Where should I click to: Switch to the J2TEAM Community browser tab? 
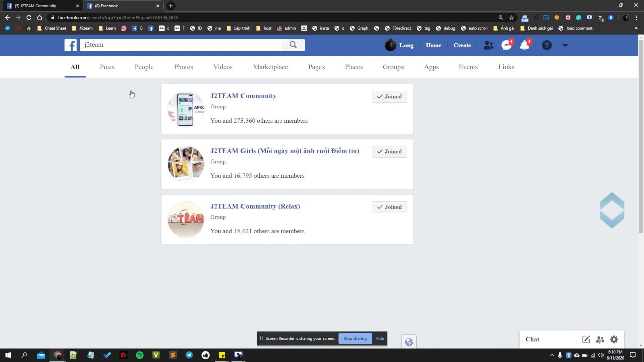point(42,6)
